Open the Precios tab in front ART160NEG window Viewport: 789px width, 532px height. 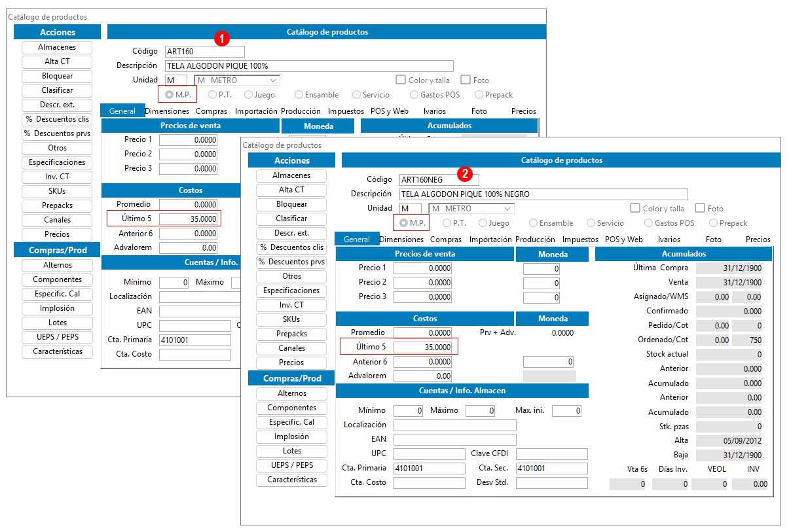[x=758, y=239]
